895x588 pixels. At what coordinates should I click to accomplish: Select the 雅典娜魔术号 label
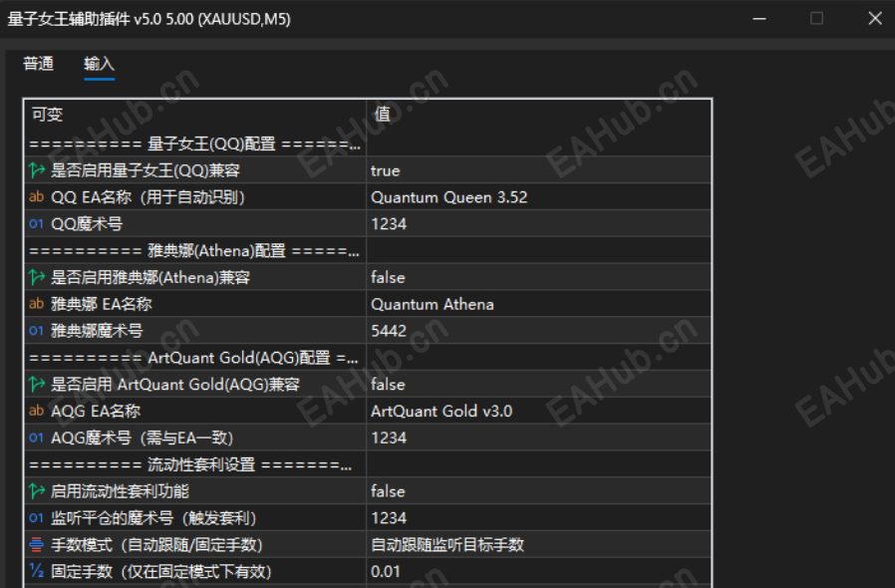point(97,331)
